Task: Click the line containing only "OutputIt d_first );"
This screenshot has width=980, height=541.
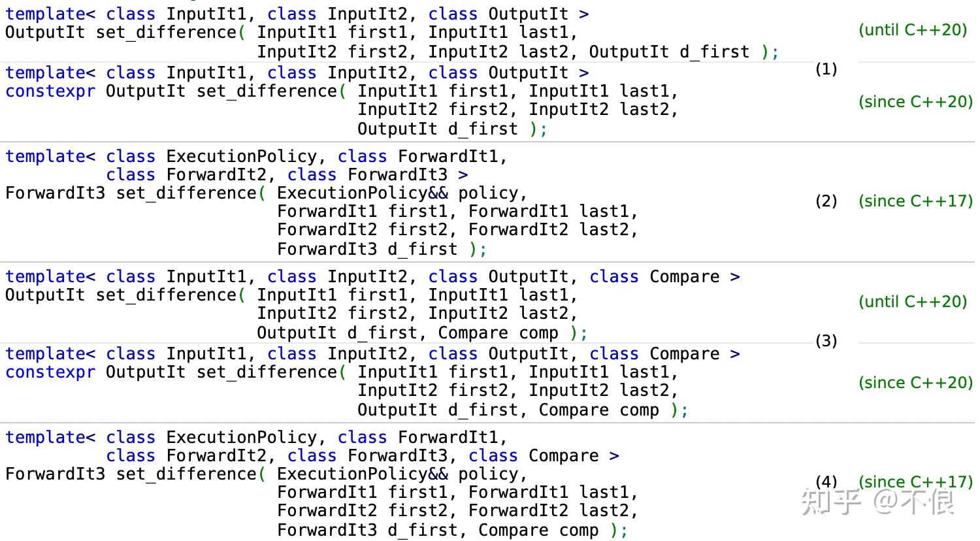Action: pos(452,129)
